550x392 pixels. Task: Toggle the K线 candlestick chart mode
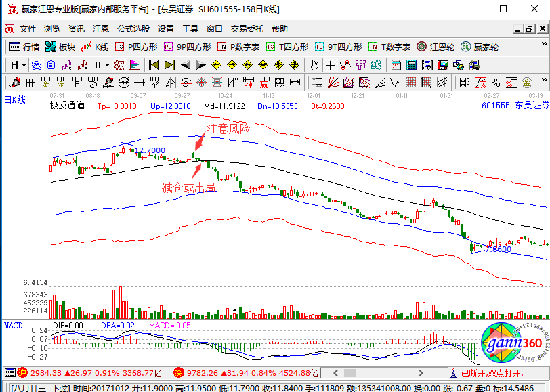tap(95, 47)
